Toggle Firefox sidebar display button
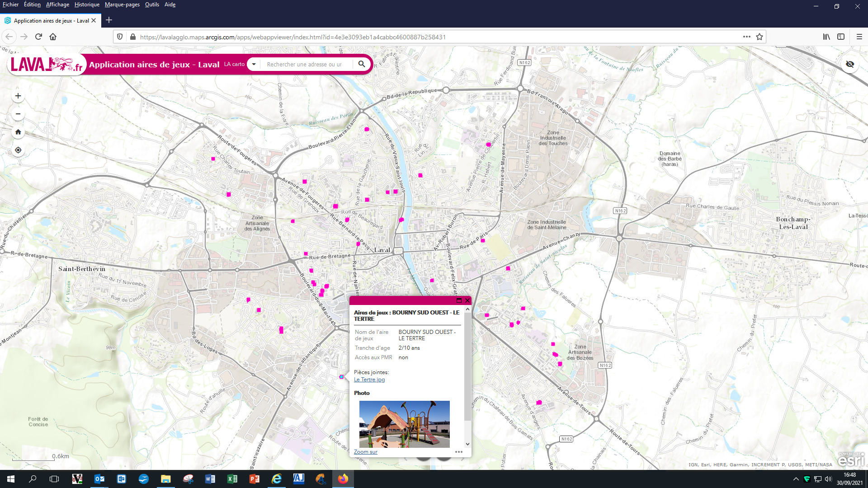This screenshot has height=488, width=868. pos(841,37)
